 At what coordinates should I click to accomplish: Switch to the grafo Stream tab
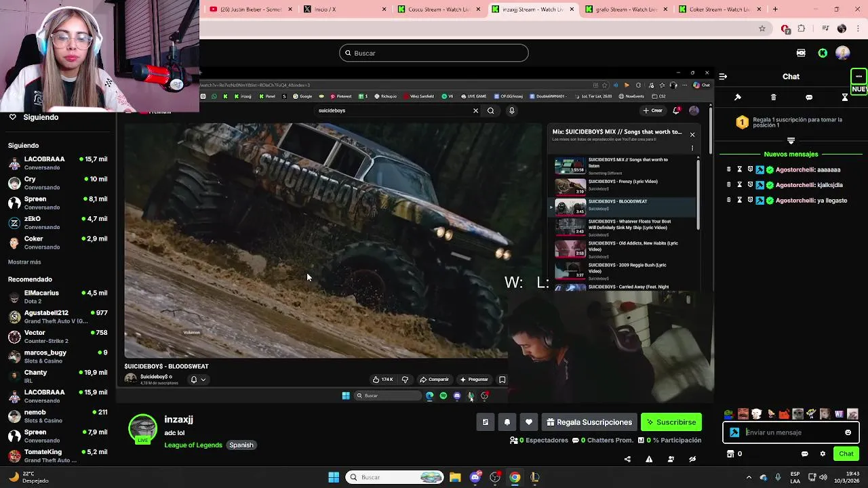(x=627, y=9)
